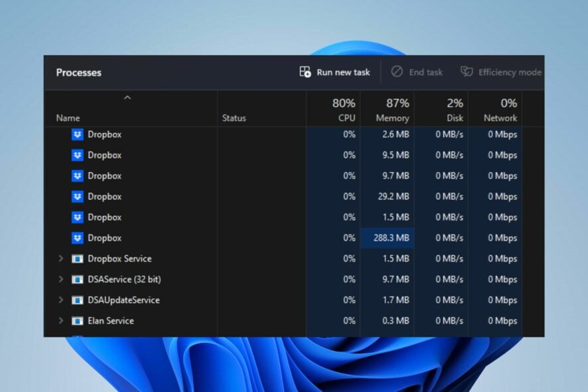Sort processes by CPU column
The width and height of the screenshot is (588, 392).
[x=333, y=109]
